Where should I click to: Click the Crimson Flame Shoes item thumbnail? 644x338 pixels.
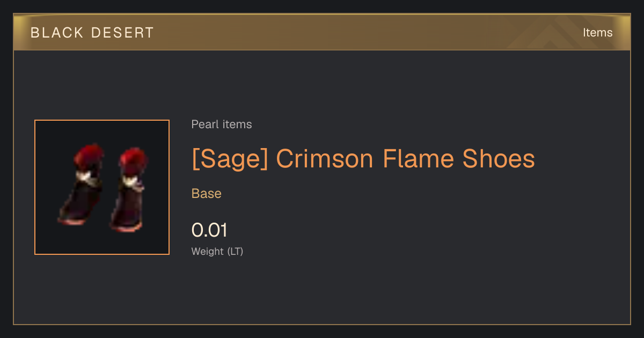[102, 187]
